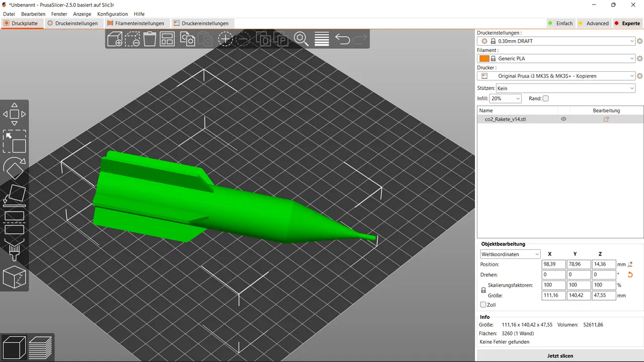Image resolution: width=644 pixels, height=362 pixels.
Task: Open the Datei menu
Action: pos(9,14)
